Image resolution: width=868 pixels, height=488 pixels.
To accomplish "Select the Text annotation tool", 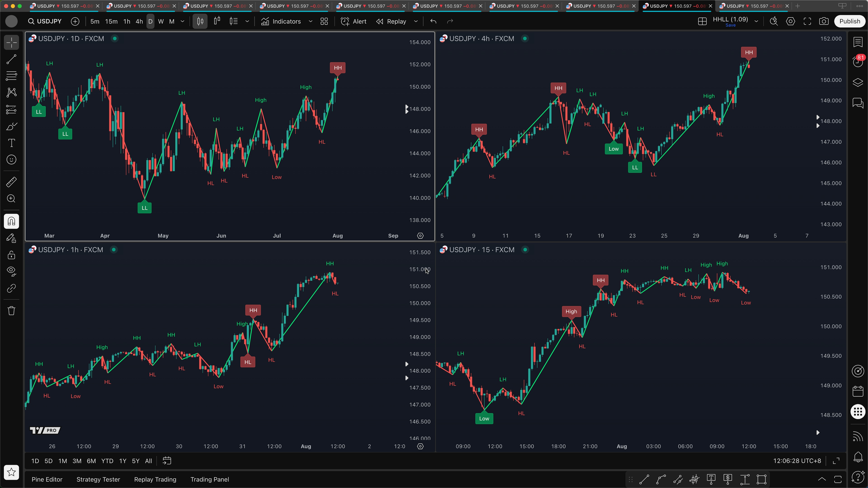I will pyautogui.click(x=12, y=143).
